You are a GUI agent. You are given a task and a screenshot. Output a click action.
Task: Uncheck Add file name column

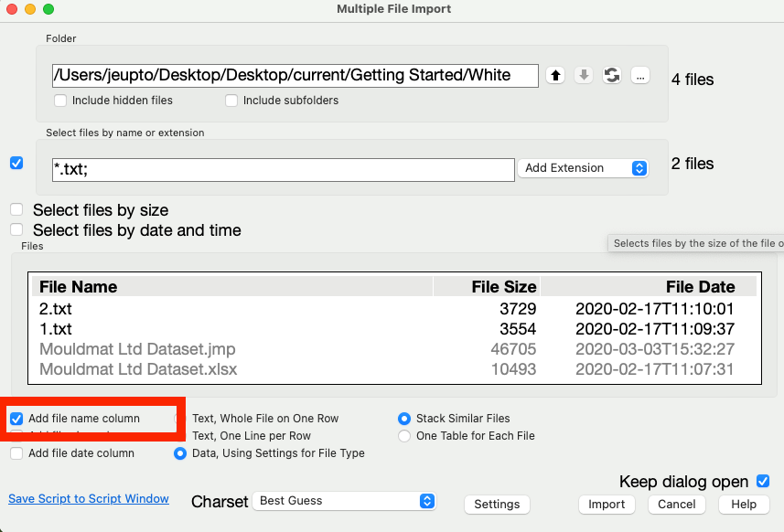(16, 419)
